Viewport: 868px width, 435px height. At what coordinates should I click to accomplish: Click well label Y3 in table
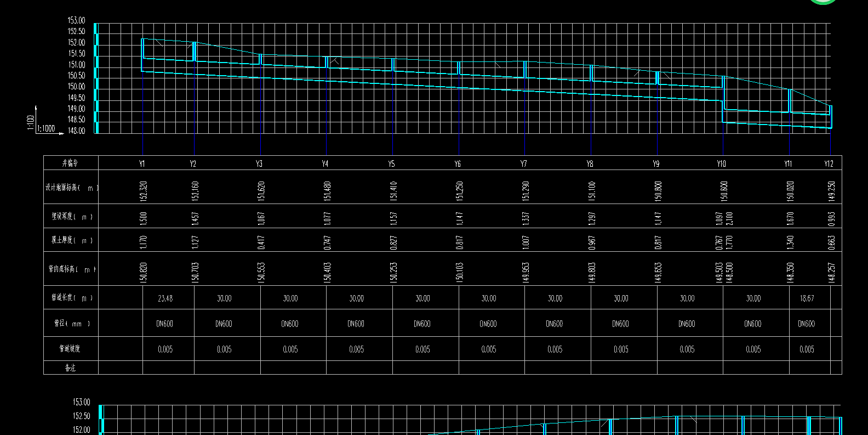[x=259, y=163]
